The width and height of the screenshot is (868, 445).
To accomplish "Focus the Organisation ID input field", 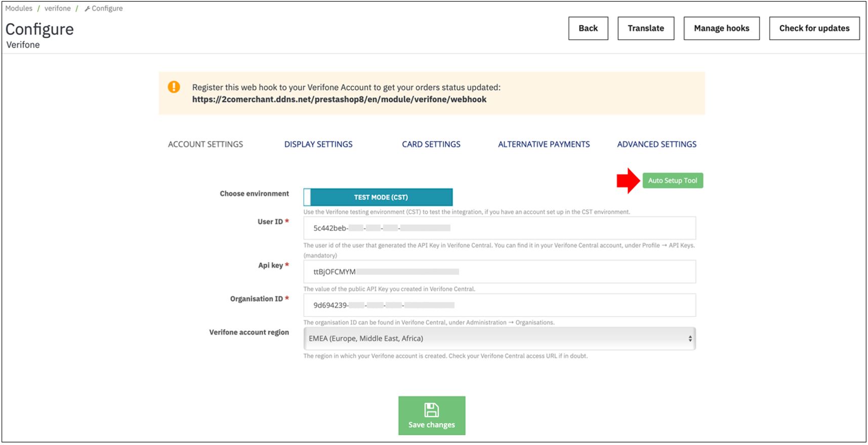I will (x=500, y=305).
